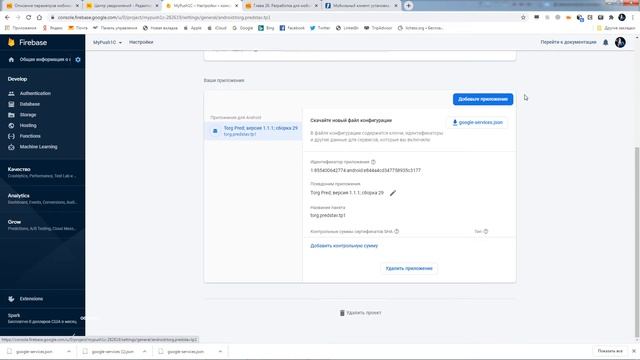
Task: Download the google-services.json config file
Action: [x=477, y=122]
